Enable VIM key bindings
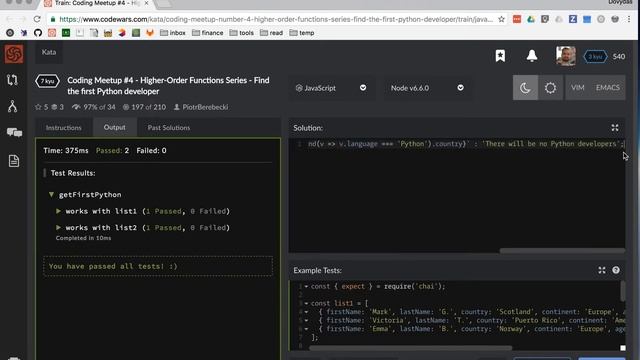 [577, 87]
